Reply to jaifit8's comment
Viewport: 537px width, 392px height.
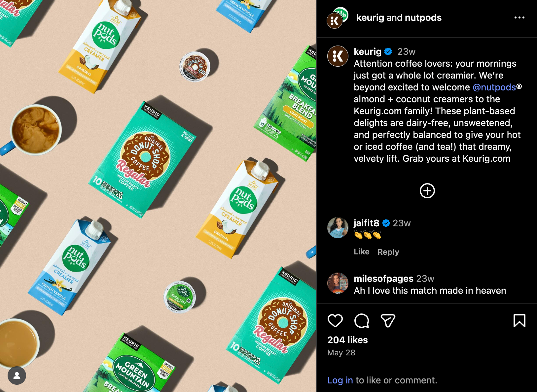click(388, 252)
